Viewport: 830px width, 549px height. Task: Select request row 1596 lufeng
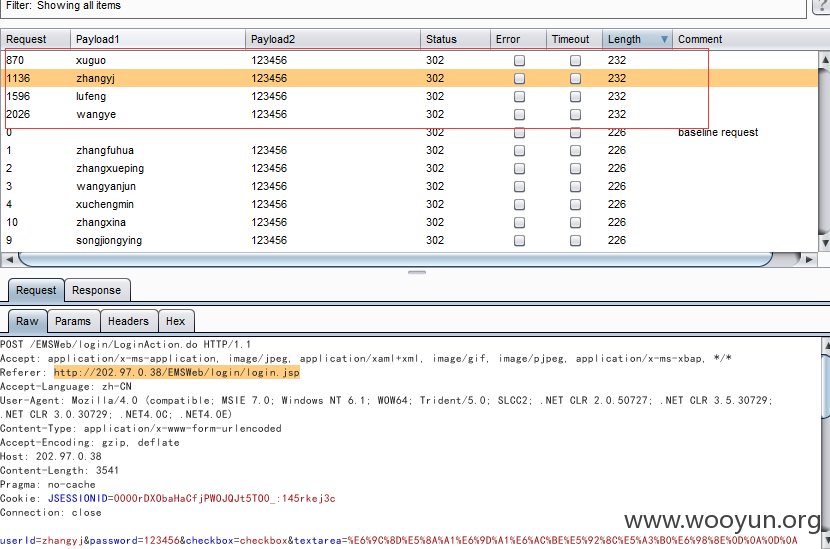coord(409,96)
